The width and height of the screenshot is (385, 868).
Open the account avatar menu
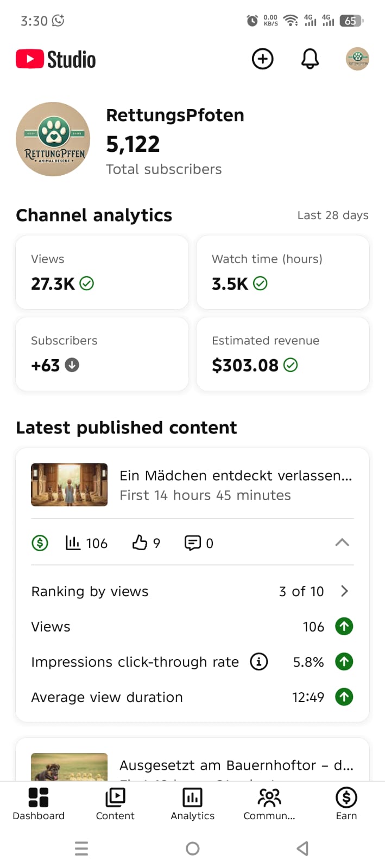tap(357, 59)
